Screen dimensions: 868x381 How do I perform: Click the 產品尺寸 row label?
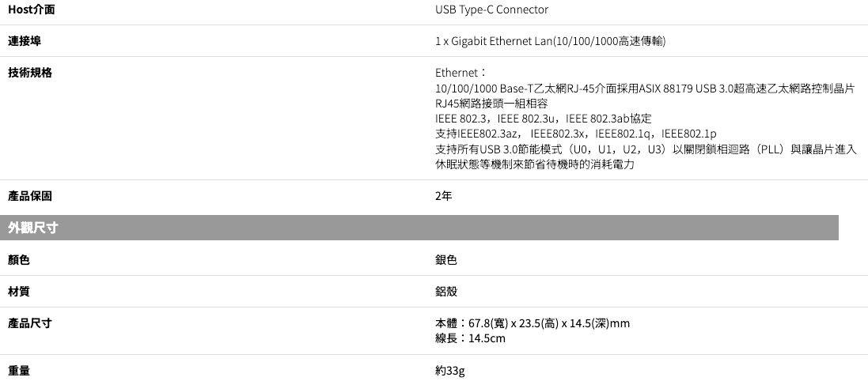[30, 323]
